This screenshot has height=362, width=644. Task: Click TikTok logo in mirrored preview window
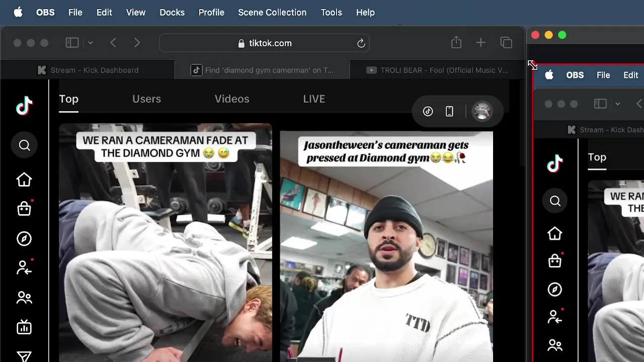[x=555, y=164]
